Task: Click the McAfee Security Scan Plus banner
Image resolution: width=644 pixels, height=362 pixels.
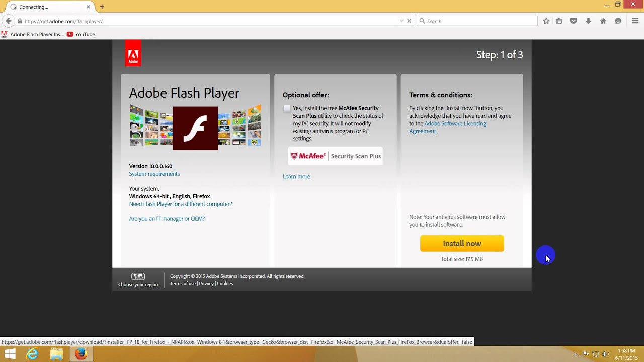Action: tap(336, 156)
